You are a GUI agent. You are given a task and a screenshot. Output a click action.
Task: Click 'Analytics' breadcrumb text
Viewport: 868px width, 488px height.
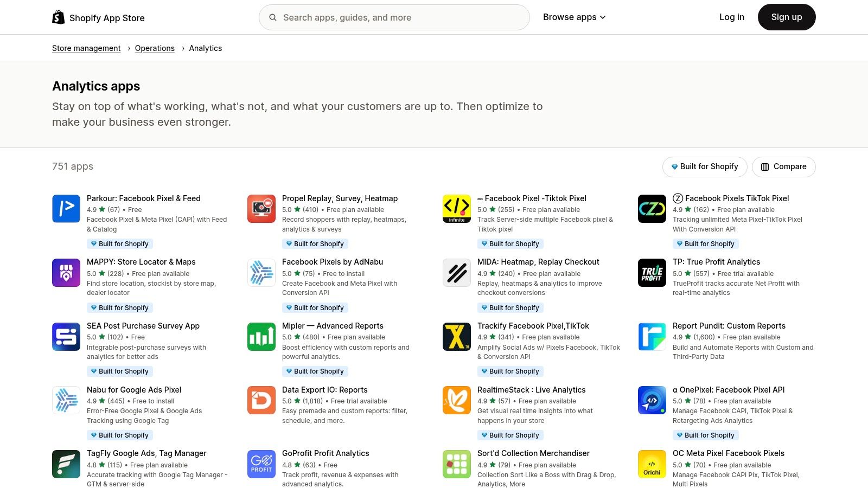(x=206, y=48)
